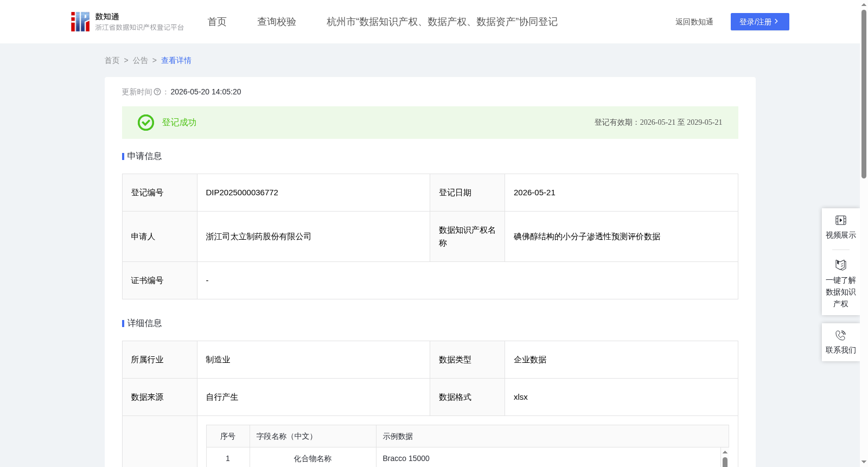Click the page scrollbar up arrow

pos(864,4)
